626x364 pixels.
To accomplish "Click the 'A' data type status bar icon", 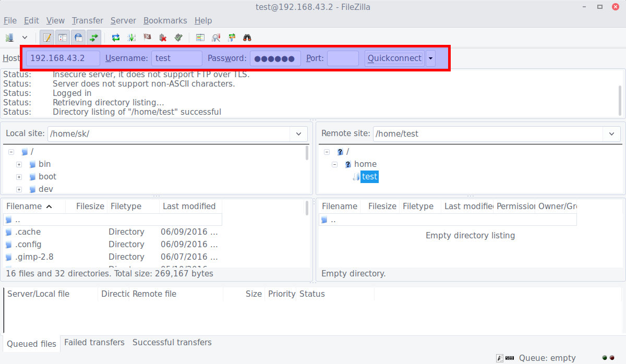I will [500, 358].
